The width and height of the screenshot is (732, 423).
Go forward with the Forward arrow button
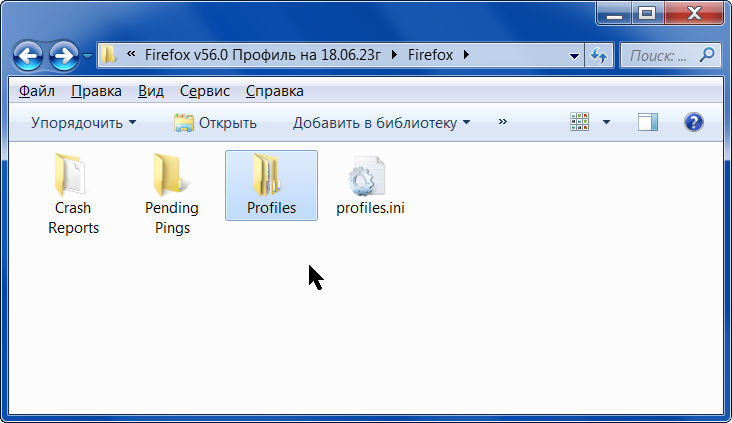pos(63,56)
